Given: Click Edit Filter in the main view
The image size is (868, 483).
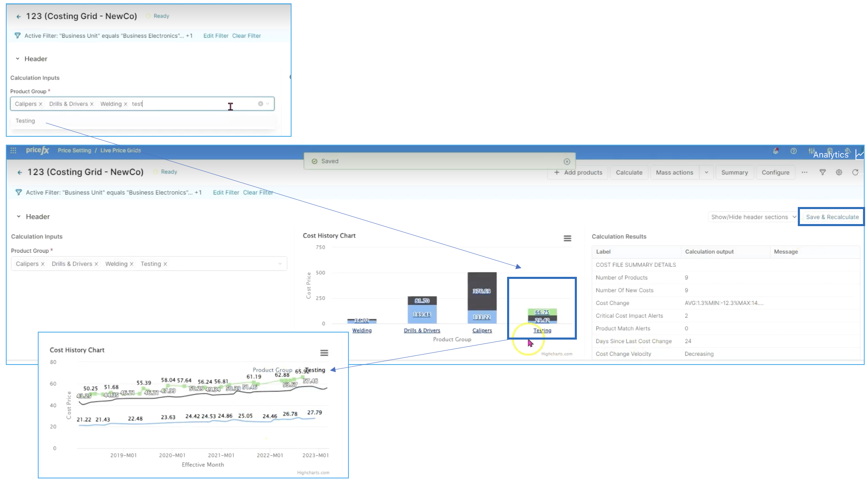Looking at the screenshot, I should point(226,192).
